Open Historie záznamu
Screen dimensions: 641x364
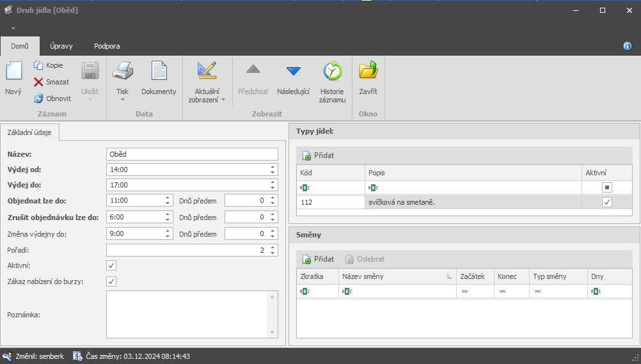pyautogui.click(x=333, y=82)
